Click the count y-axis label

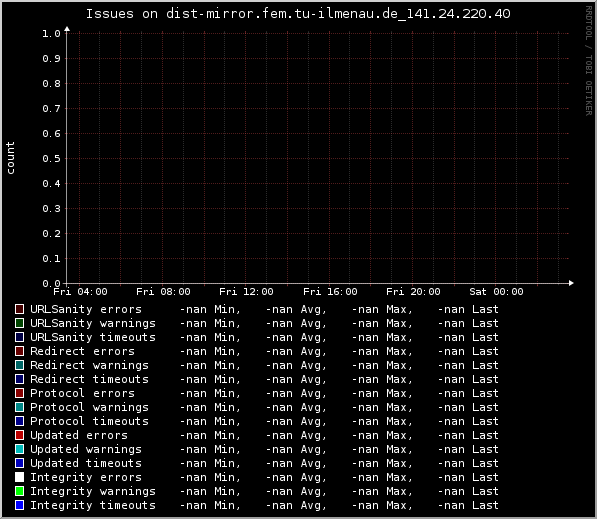click(x=10, y=158)
